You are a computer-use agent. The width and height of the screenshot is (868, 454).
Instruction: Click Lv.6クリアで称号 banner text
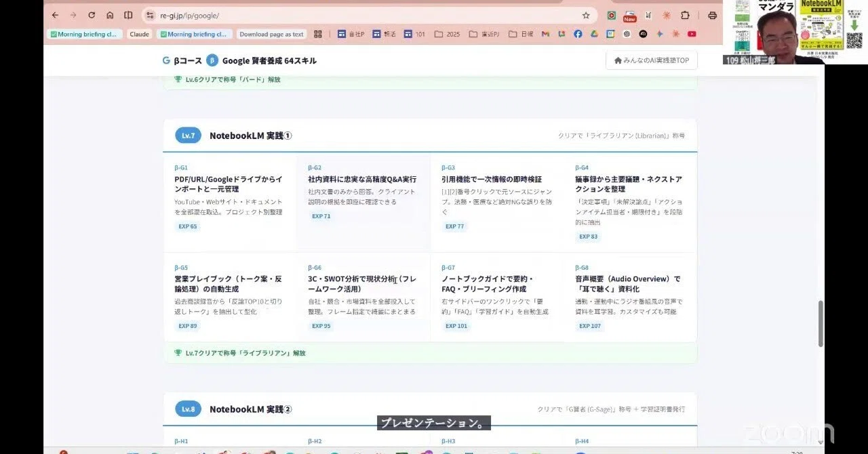pyautogui.click(x=233, y=79)
